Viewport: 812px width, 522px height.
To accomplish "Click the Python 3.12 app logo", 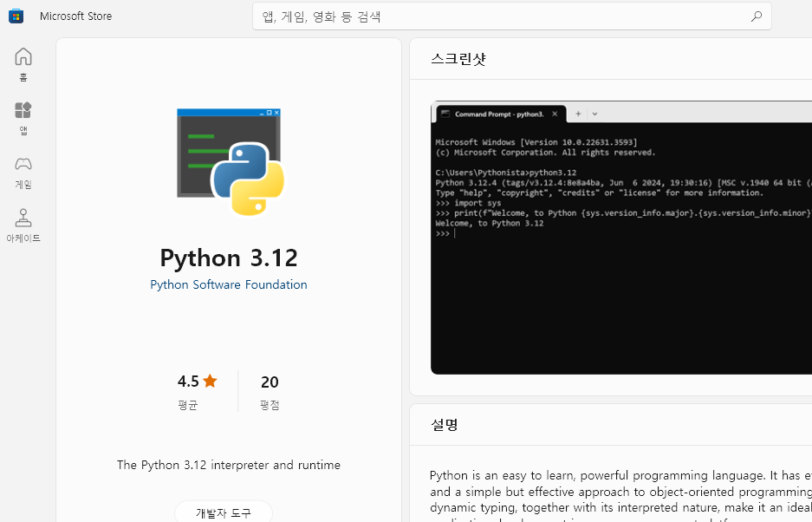I will click(230, 161).
